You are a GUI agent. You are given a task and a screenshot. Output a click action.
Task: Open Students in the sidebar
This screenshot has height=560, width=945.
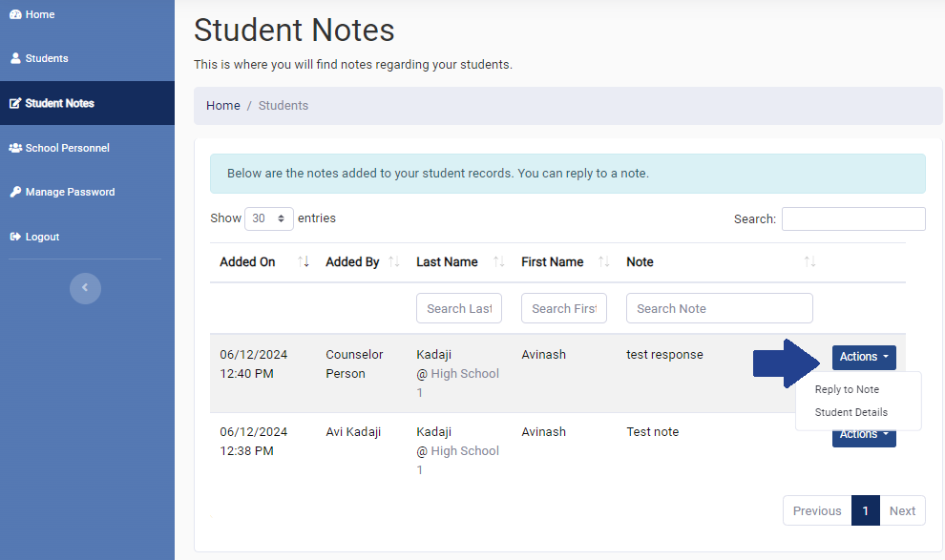[47, 58]
